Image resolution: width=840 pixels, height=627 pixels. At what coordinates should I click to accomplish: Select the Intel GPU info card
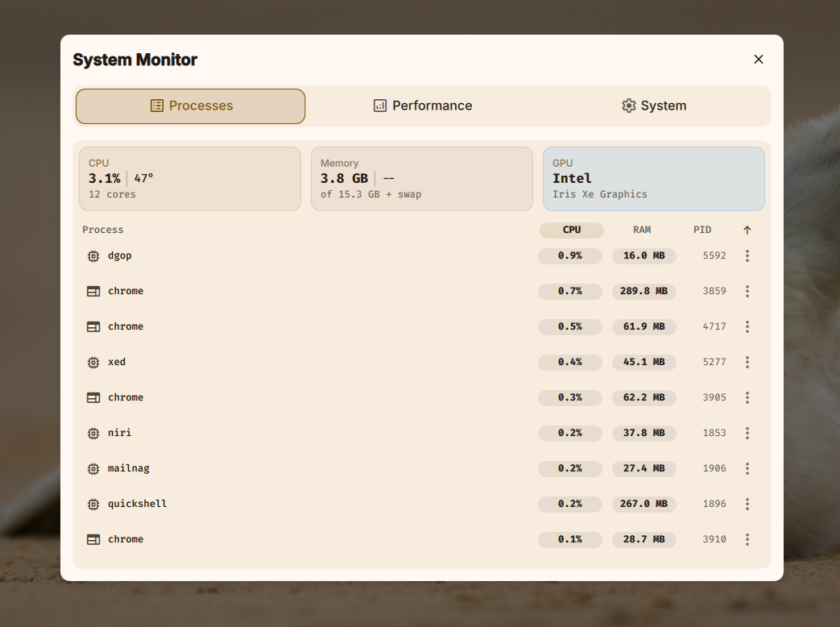(653, 179)
